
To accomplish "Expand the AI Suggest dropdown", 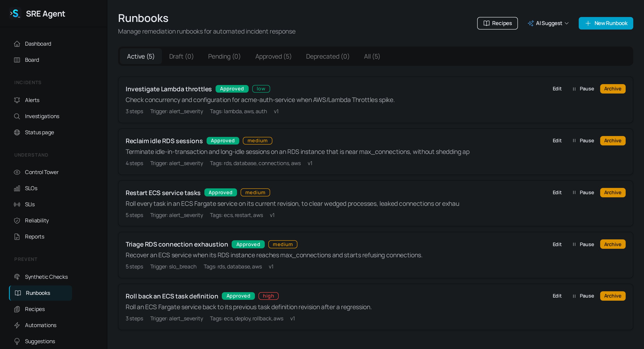I will [548, 23].
